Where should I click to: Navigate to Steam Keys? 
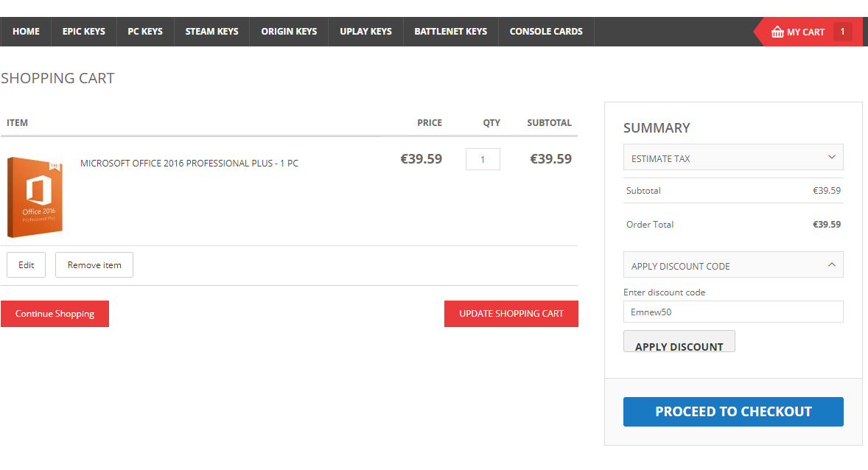pyautogui.click(x=211, y=32)
